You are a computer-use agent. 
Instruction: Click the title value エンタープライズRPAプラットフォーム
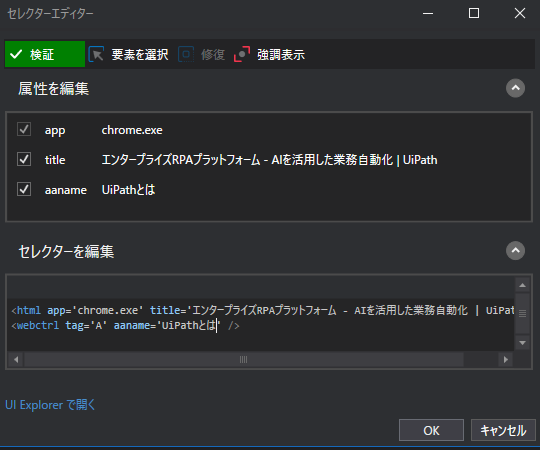tap(269, 160)
